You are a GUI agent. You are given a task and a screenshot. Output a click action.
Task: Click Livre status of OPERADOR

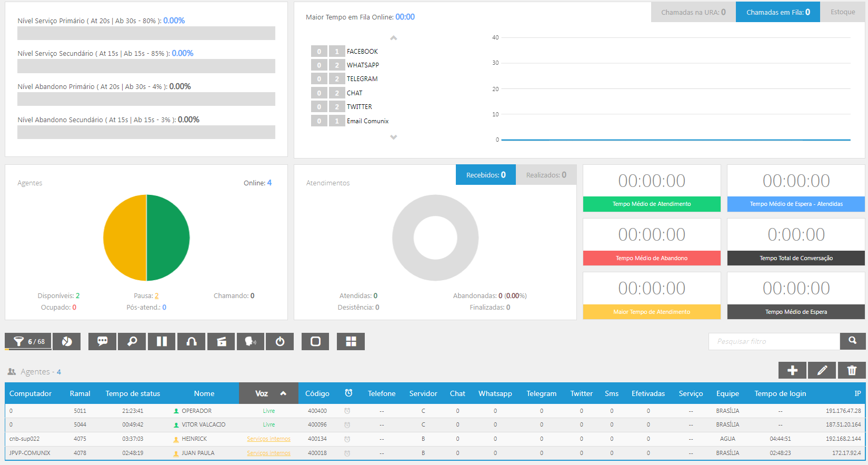point(269,411)
